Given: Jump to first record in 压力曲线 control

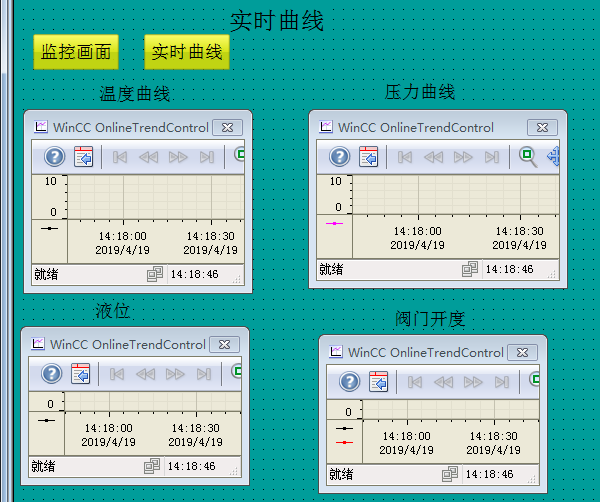Looking at the screenshot, I should click(x=405, y=157).
